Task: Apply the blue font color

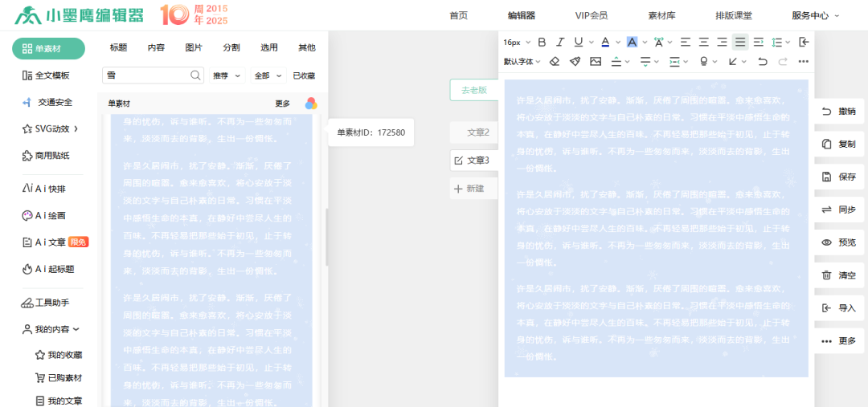Action: (x=605, y=42)
